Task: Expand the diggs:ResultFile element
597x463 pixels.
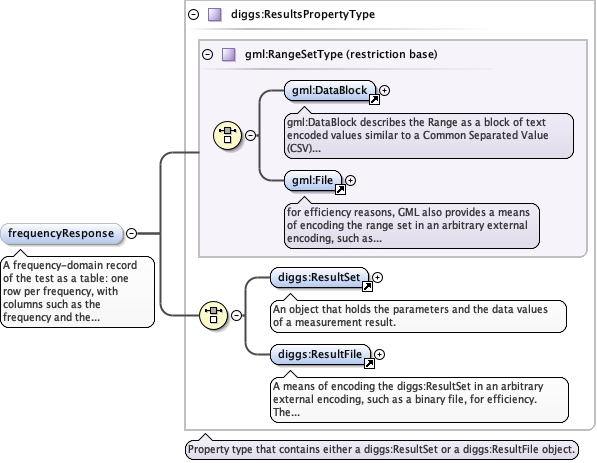Action: 379,354
